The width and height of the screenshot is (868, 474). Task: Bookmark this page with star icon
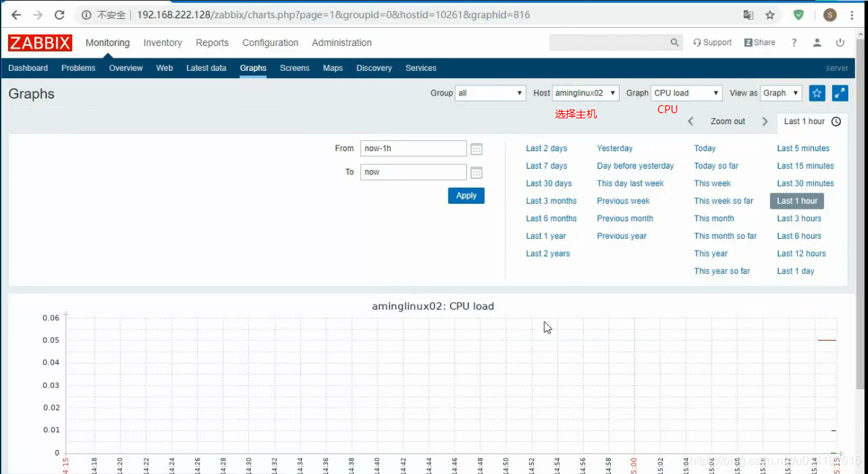[770, 15]
